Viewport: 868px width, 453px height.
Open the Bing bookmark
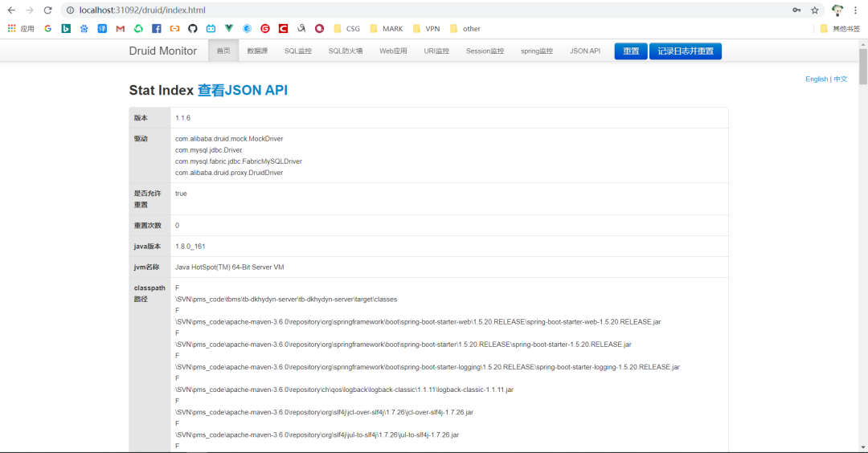click(66, 29)
